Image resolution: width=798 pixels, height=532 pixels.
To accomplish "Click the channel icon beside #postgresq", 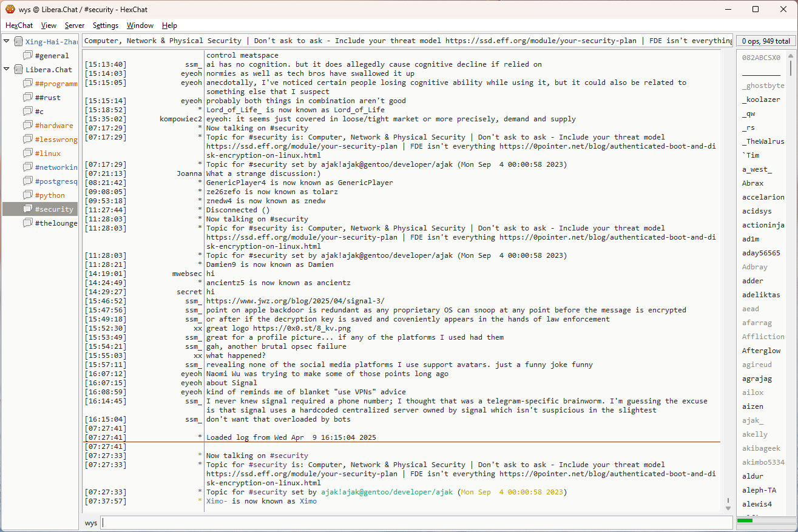I will [28, 181].
